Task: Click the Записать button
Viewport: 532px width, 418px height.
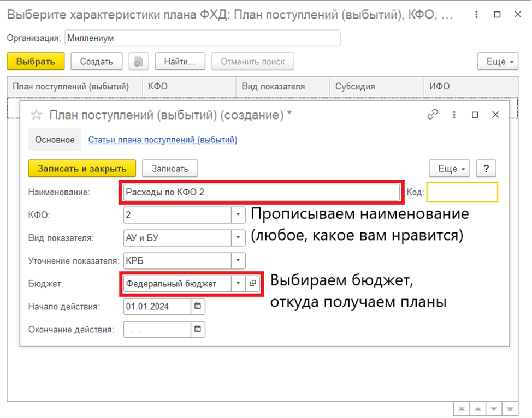Action: 170,169
